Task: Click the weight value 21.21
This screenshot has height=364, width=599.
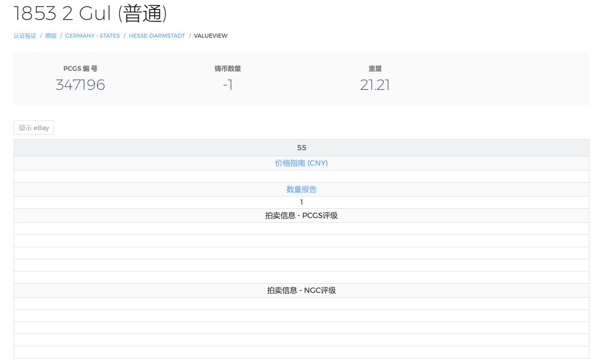Action: [375, 85]
